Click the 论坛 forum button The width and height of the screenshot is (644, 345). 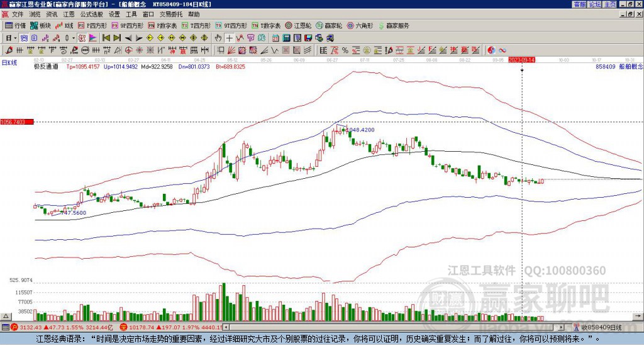coord(594,4)
